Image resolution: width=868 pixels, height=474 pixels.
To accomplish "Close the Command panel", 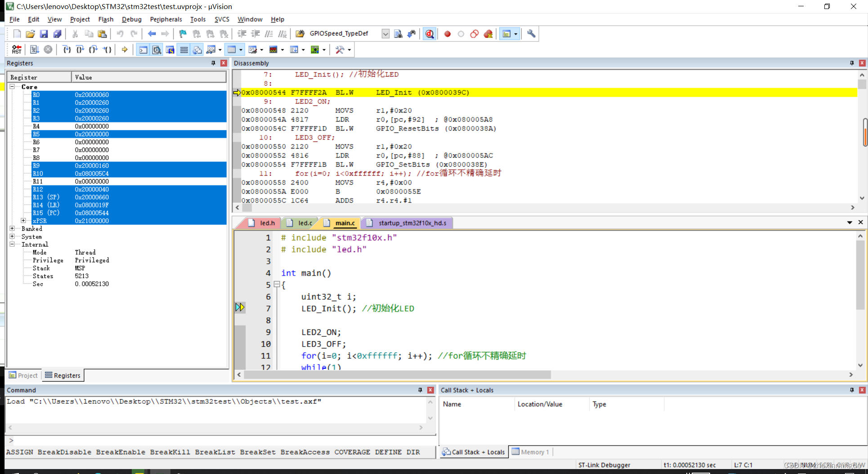I will click(x=430, y=390).
